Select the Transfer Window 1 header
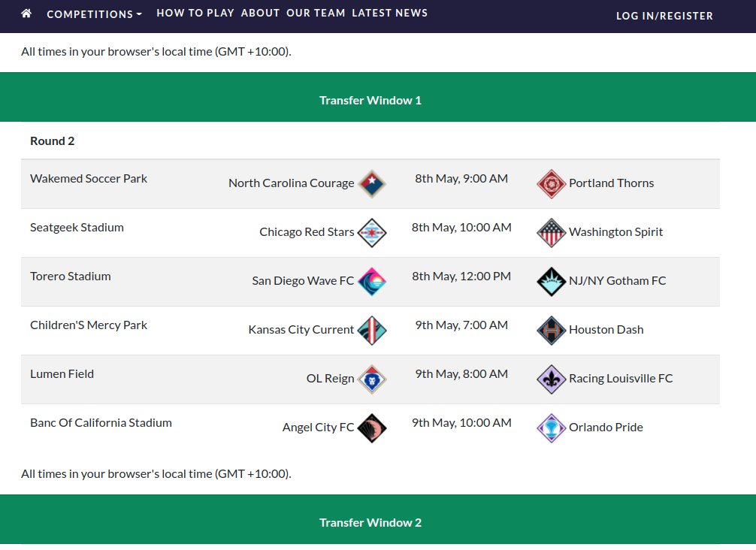Screen dimensions: 756x550 pos(370,100)
